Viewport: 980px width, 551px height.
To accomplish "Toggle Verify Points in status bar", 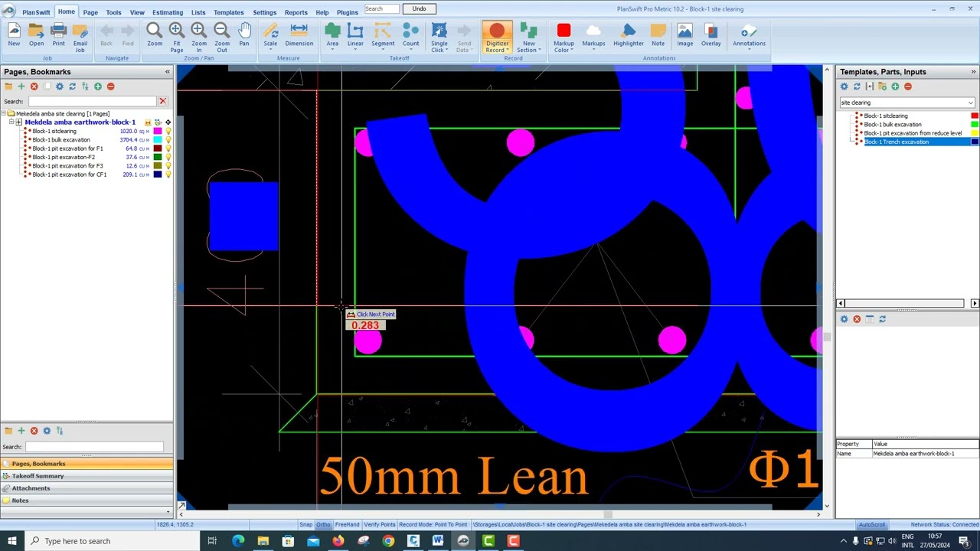I will point(379,525).
